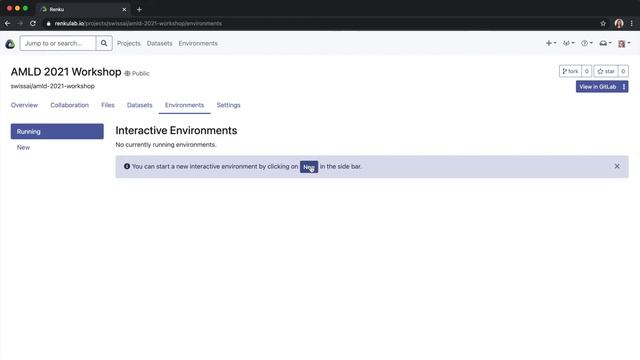Select New in the sidebar
The image size is (640, 360).
point(23,147)
